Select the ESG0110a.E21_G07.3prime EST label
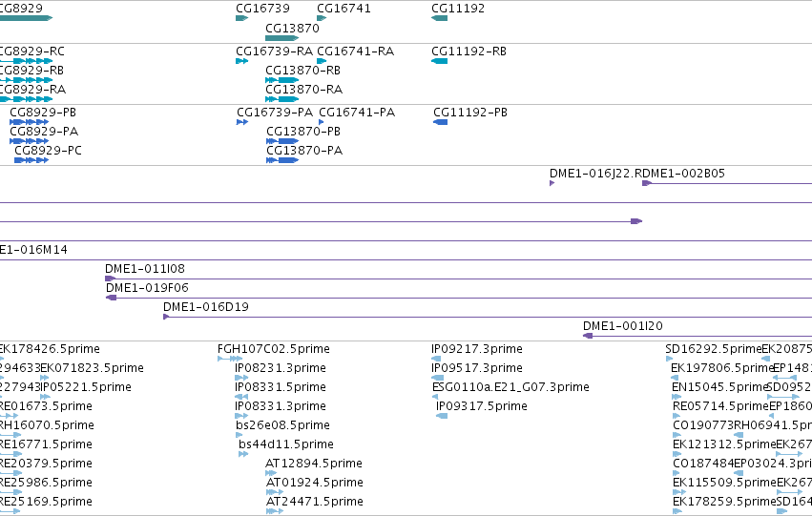Viewport: 812px width, 516px height. coord(510,387)
